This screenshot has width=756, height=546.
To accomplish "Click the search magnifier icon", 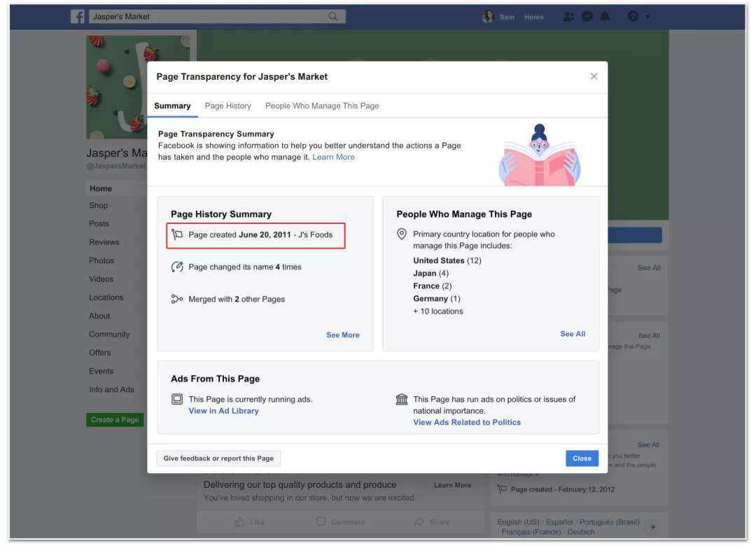I will pos(333,16).
